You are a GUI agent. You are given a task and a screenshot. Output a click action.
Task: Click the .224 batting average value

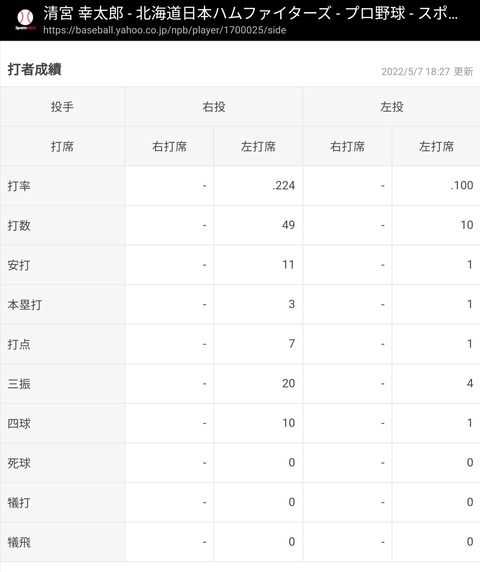[x=283, y=186]
